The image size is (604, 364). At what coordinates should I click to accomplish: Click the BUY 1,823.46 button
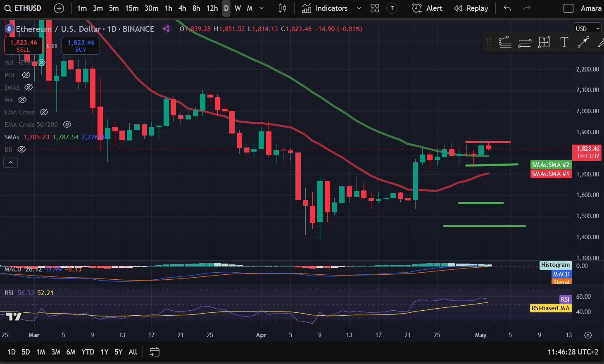(81, 46)
